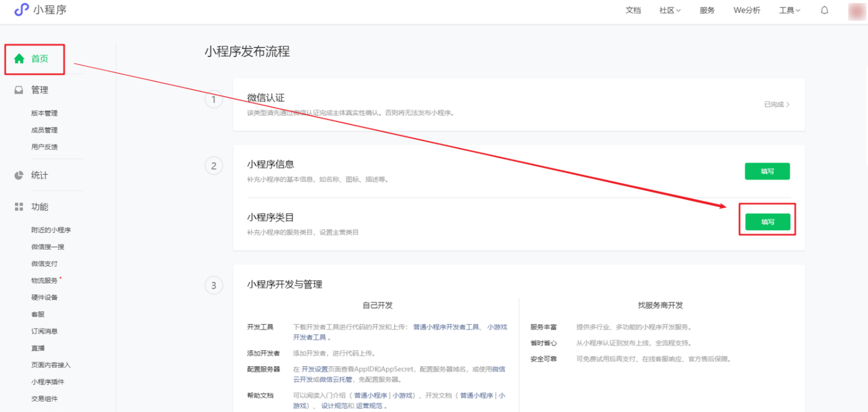Open the notification bell

824,10
